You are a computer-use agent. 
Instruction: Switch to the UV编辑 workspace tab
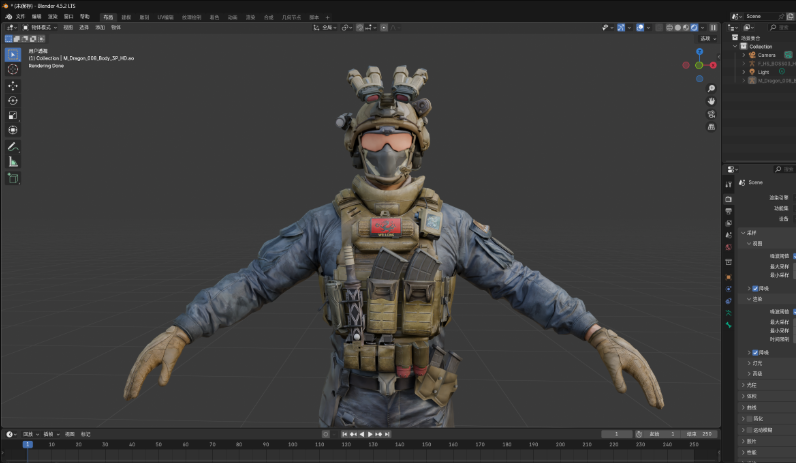click(x=165, y=17)
